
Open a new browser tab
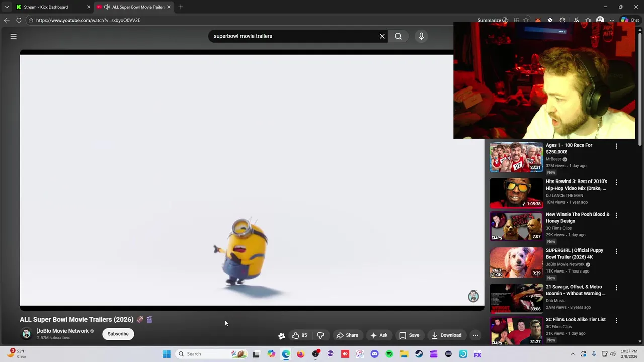point(181,7)
